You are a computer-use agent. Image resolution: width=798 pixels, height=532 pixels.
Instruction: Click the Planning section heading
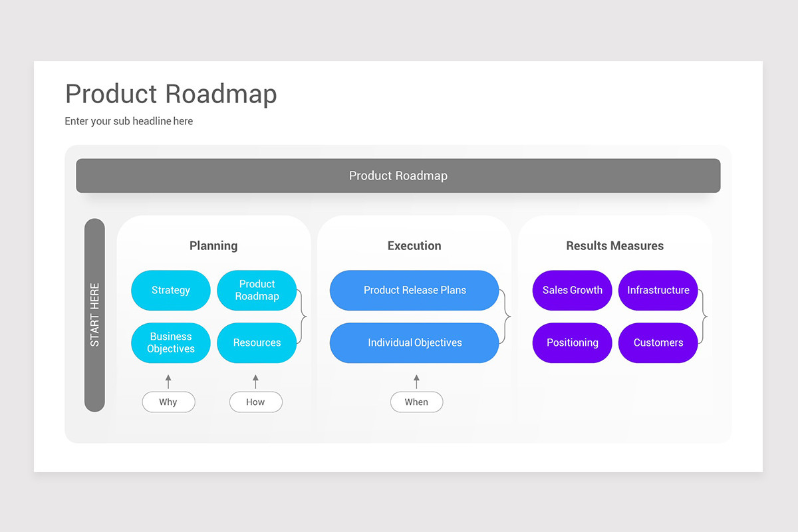tap(213, 245)
